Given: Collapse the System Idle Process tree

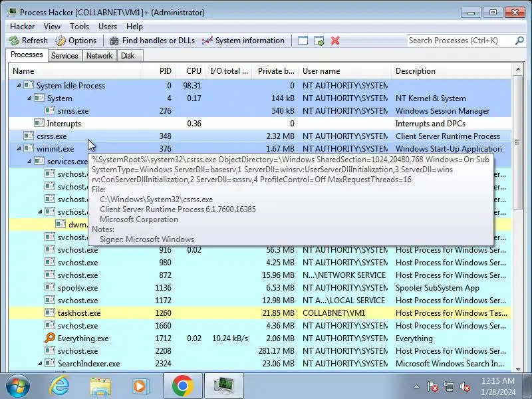Looking at the screenshot, I should point(19,86).
